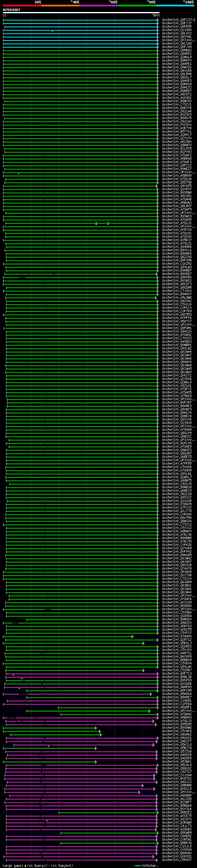
Task: Click hit label UniRef100_B9GAB9
Action: 177,833
